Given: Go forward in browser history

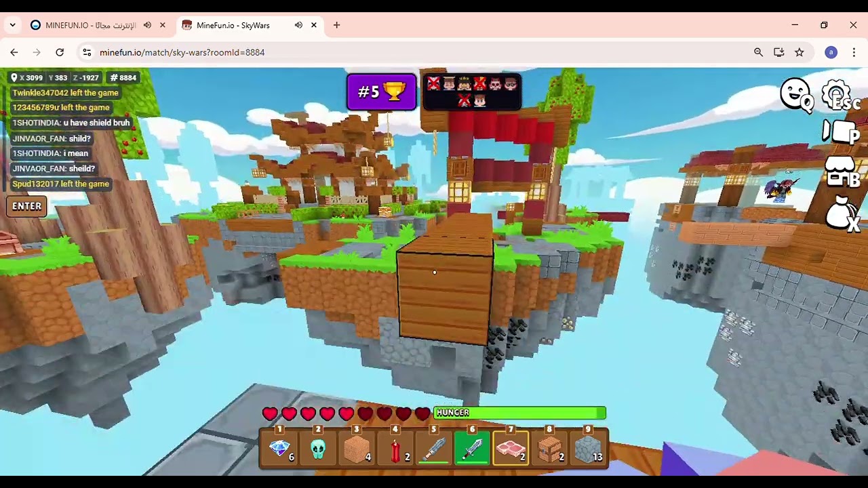Looking at the screenshot, I should click(37, 52).
